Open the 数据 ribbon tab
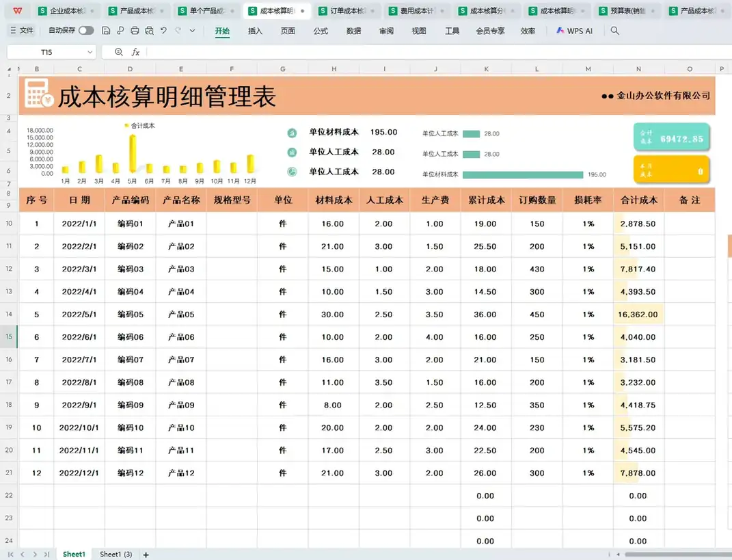Viewport: 732px width, 560px height. click(x=353, y=31)
